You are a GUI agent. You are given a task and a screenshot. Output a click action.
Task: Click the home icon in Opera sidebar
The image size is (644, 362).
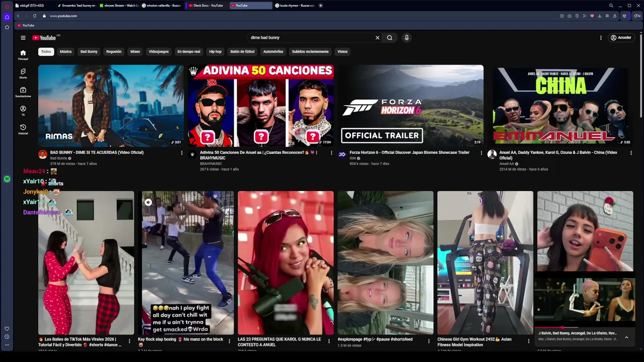[7, 17]
